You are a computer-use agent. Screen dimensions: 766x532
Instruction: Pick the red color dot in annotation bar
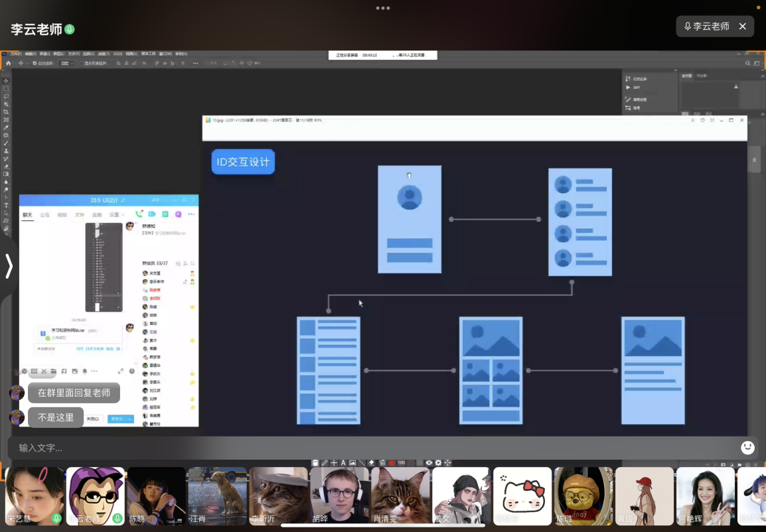(x=392, y=463)
